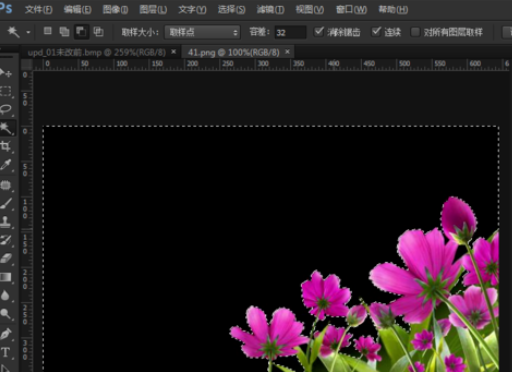Image resolution: width=512 pixels, height=372 pixels.
Task: Toggle the 连续 contiguous checkbox
Action: coord(376,32)
